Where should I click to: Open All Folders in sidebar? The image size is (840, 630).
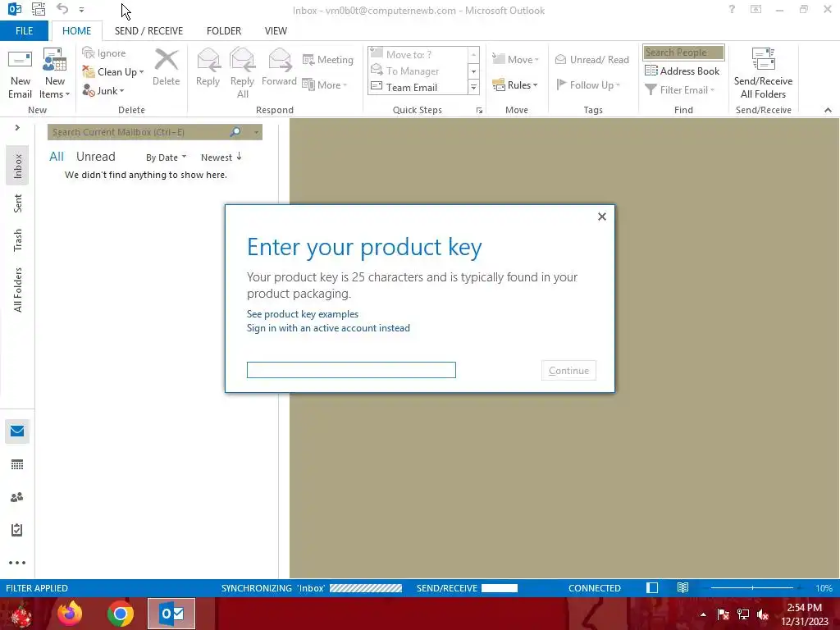point(18,290)
